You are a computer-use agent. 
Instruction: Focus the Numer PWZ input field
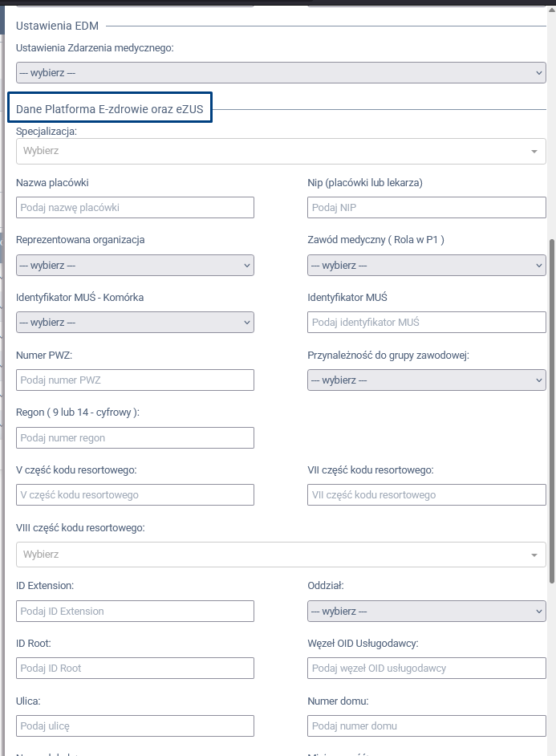click(135, 380)
